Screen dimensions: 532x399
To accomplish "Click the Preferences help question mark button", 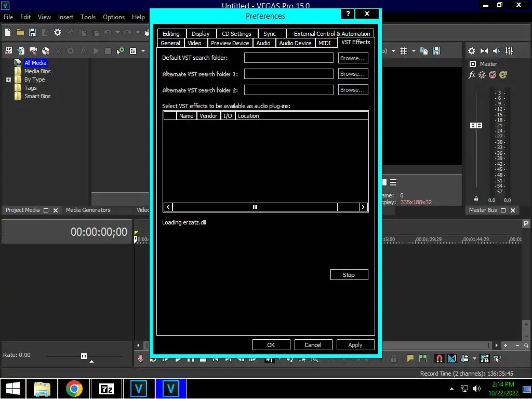I will pyautogui.click(x=348, y=14).
